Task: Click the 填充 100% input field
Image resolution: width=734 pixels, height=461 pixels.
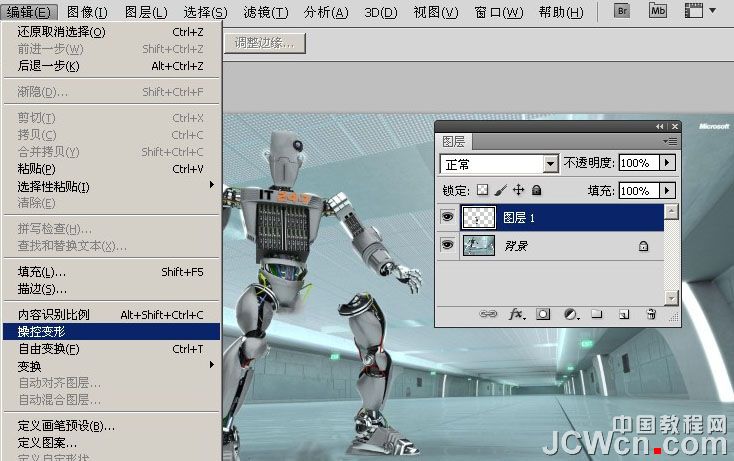Action: pos(639,190)
